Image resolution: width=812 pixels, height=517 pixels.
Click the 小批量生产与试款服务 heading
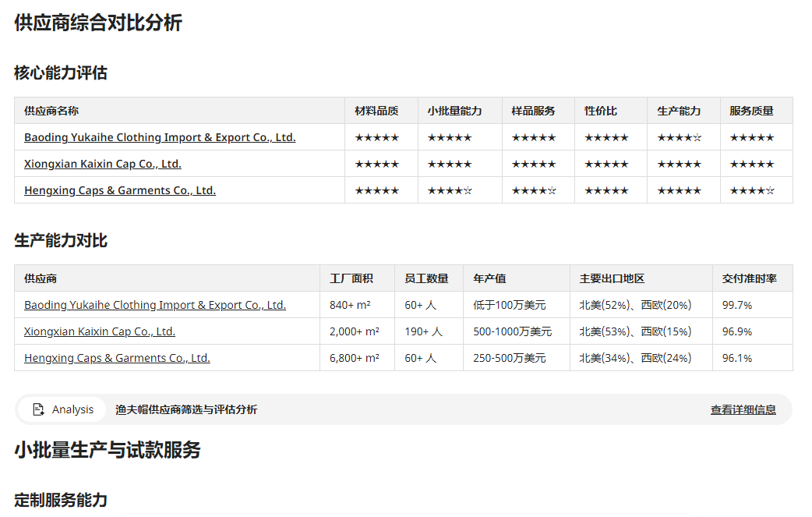pos(108,450)
